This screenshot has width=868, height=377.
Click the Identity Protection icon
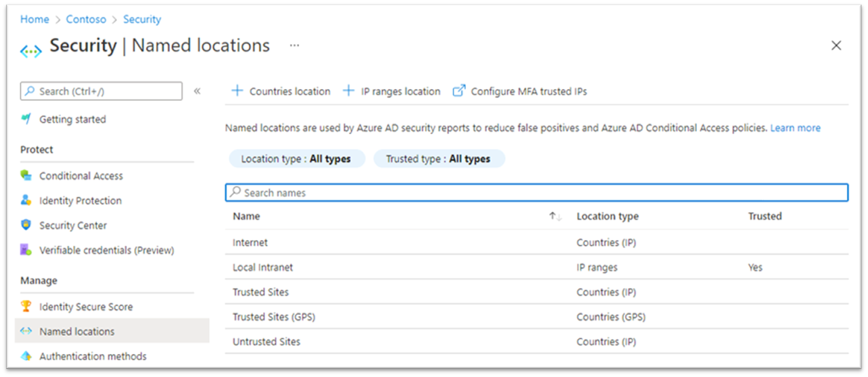[x=26, y=200]
